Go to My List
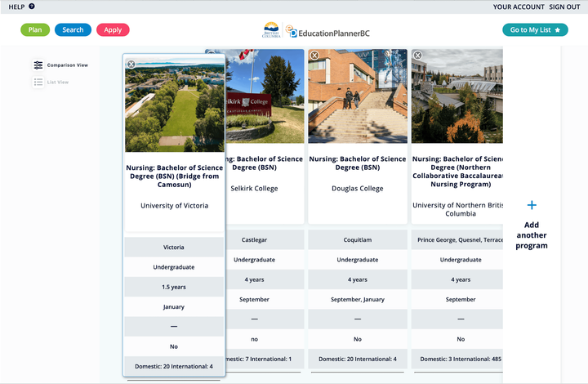Screen dimensions: 588x384 535,30
